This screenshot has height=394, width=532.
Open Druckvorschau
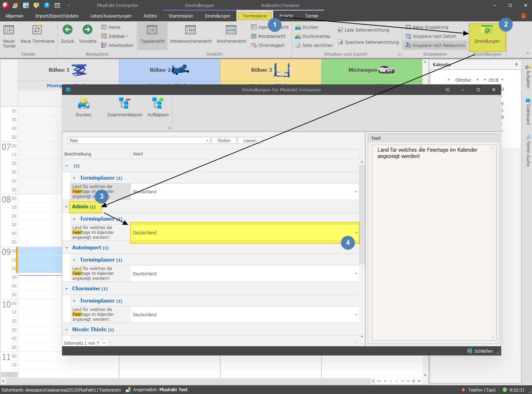coord(313,36)
